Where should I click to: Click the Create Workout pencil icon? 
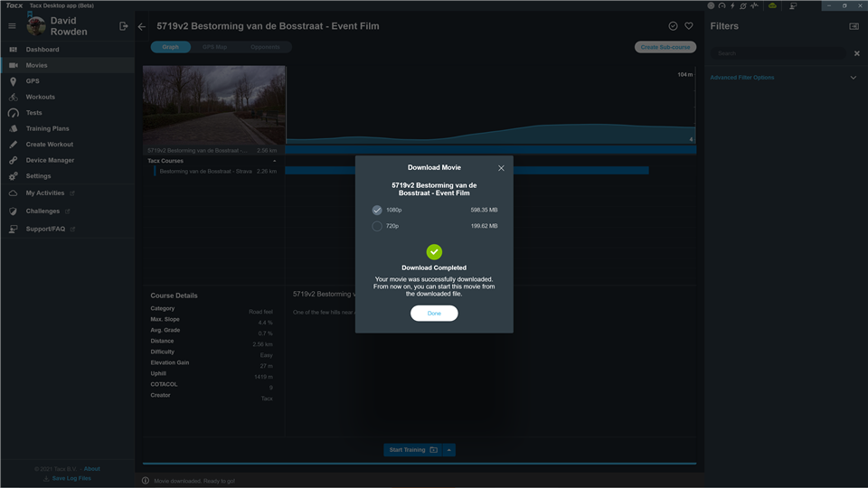pos(14,145)
